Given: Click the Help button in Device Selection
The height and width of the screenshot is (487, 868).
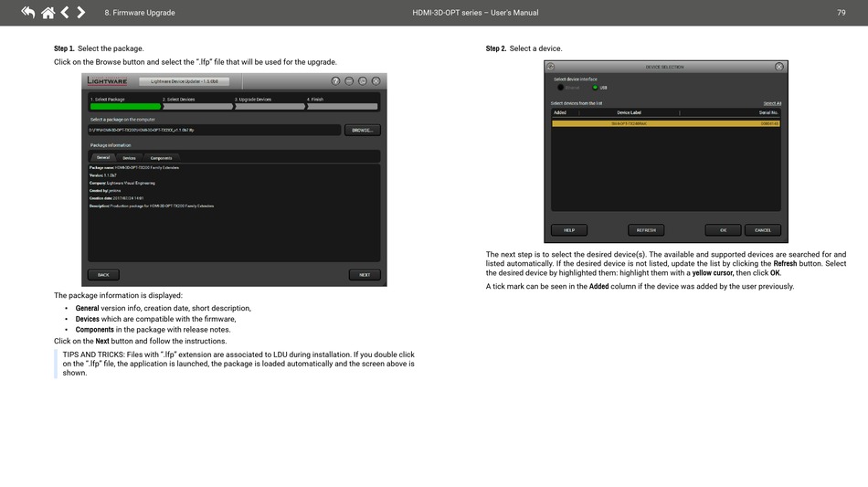Looking at the screenshot, I should coord(569,230).
